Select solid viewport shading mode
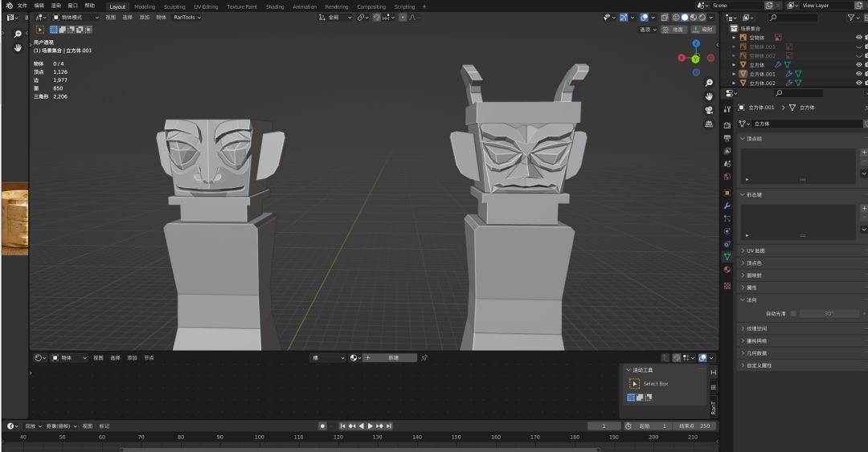 coord(685,17)
